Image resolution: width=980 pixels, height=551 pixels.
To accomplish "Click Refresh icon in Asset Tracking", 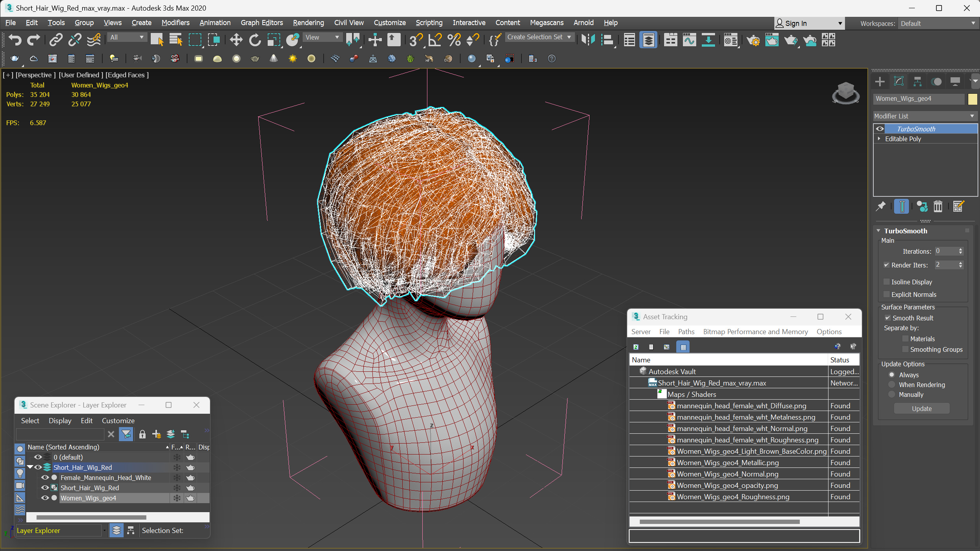I will (x=636, y=347).
